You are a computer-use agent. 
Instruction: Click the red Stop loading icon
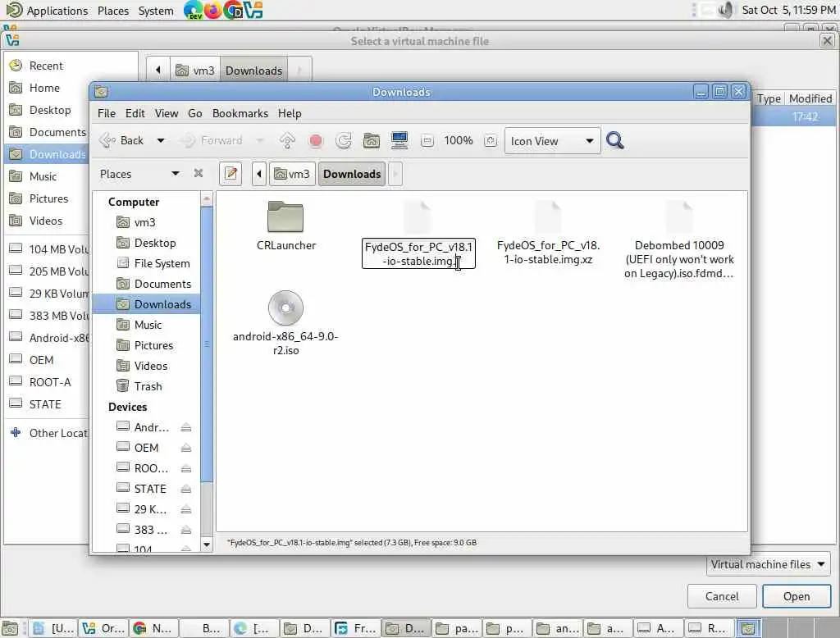316,141
